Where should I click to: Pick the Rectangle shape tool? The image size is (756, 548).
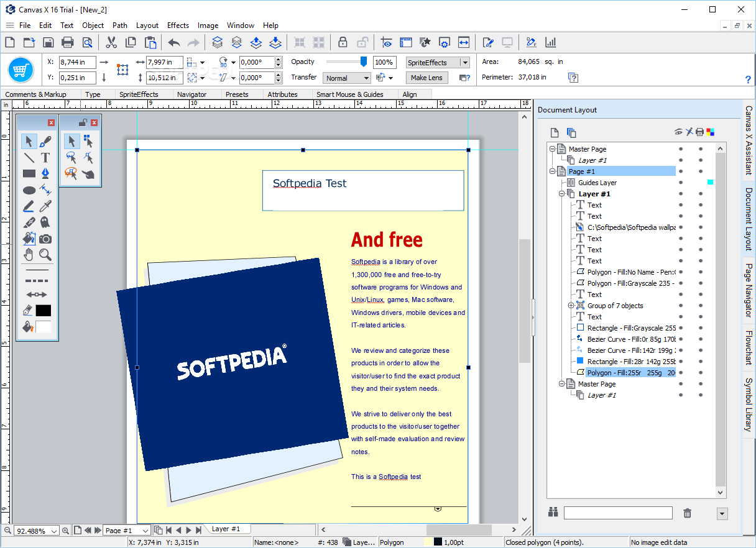pyautogui.click(x=29, y=173)
